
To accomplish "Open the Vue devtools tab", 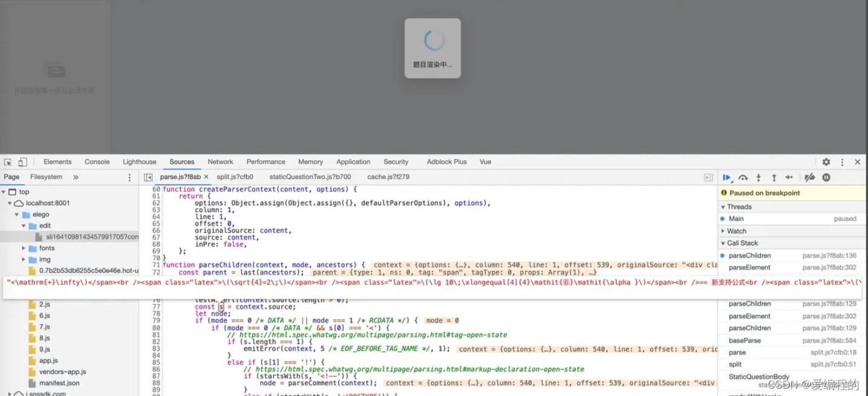I will tap(485, 162).
